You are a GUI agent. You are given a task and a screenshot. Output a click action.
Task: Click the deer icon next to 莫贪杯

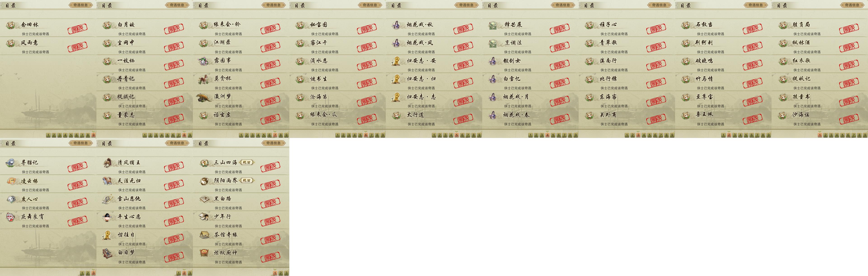tap(204, 79)
